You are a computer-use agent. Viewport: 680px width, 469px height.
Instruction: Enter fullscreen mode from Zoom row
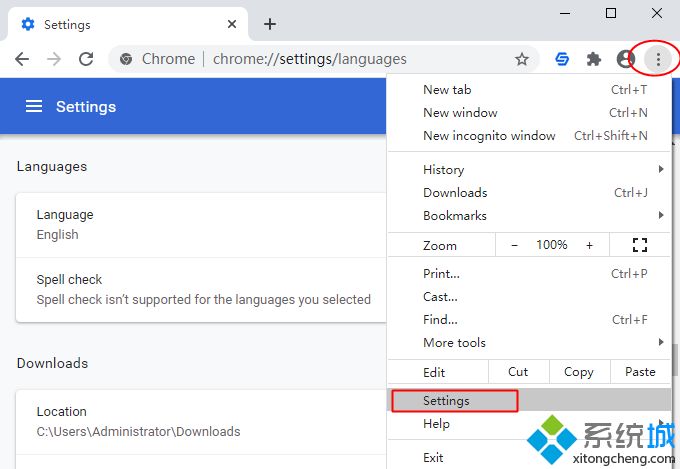640,245
